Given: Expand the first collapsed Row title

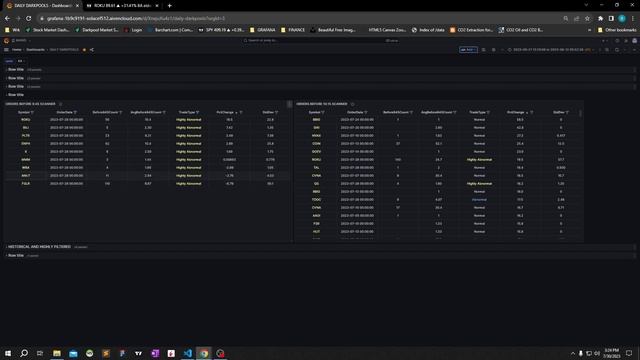Looking at the screenshot, I should (16, 70).
